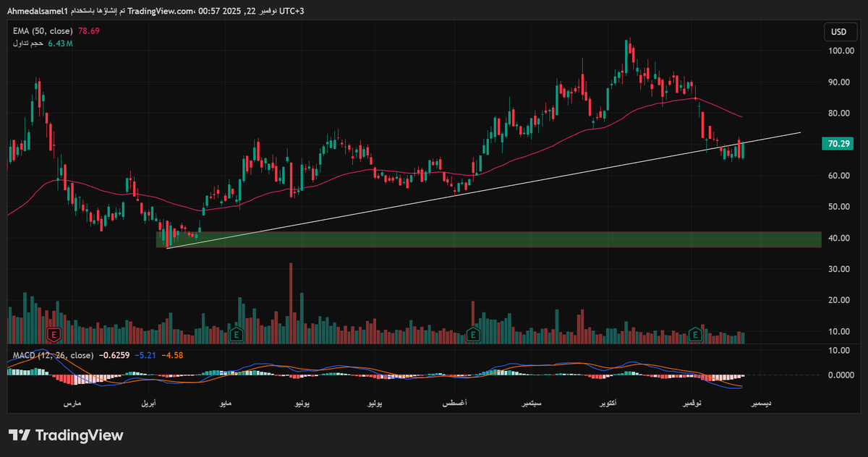Screen dimensions: 868x457
Task: Click the ديسمبر month label on time axis
Action: (762, 402)
